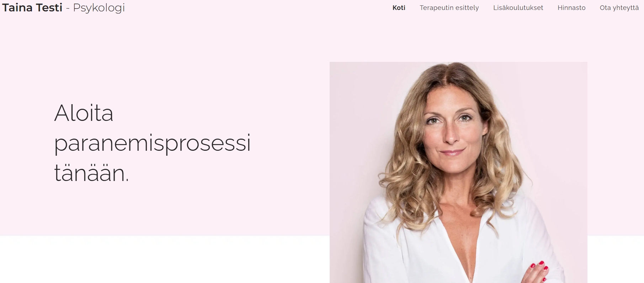Click the word paranemisprosessi in the headline
Screen dimensions: 644x283
click(153, 143)
